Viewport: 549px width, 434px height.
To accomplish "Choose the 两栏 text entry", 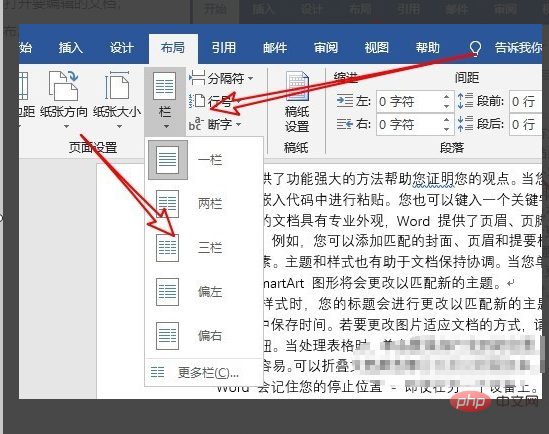I will (x=210, y=204).
